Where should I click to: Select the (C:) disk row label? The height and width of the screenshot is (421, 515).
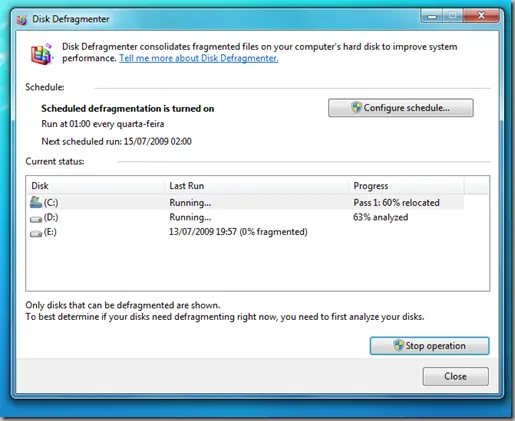[x=51, y=202]
